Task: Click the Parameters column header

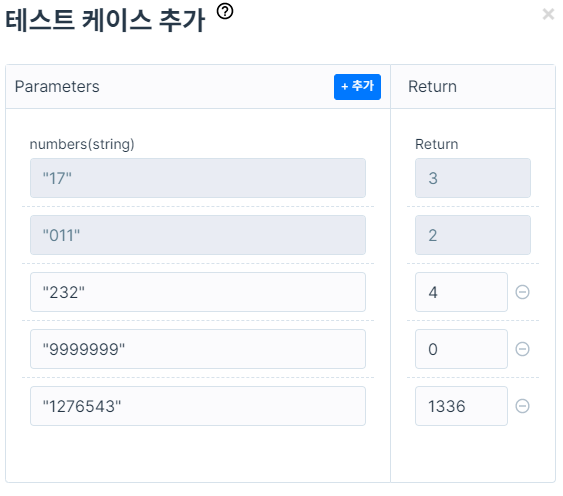Action: click(x=57, y=87)
